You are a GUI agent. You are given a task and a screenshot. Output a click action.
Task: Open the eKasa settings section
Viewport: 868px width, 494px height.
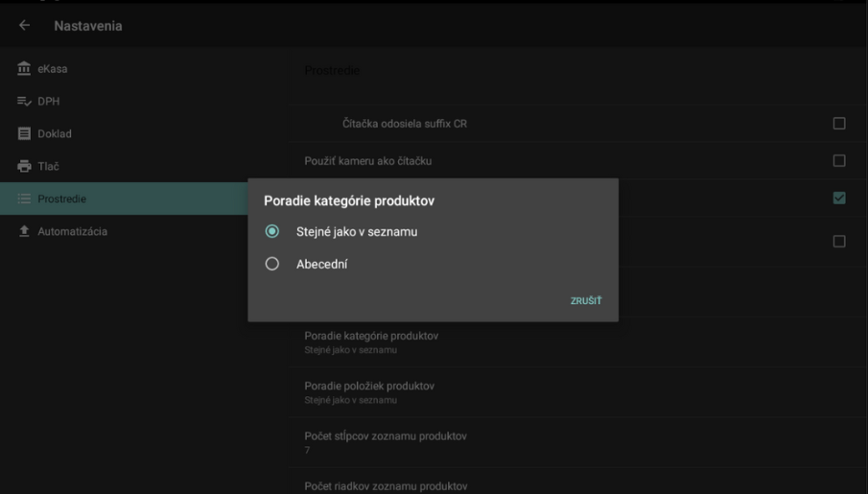point(53,69)
